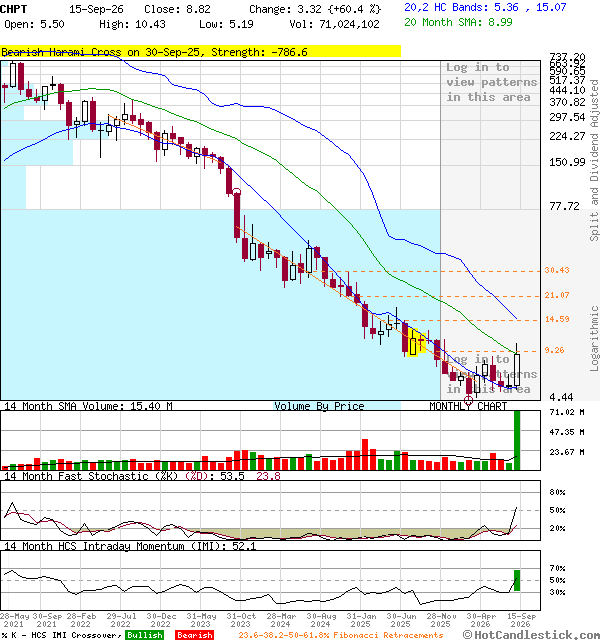Click the 20,2 HC Bands readout
Viewport: 600px width, 640px height.
coord(485,7)
